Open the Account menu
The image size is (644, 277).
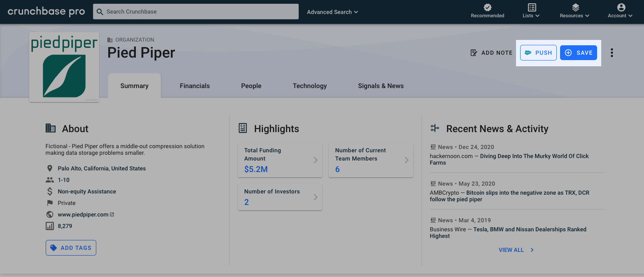(x=620, y=11)
